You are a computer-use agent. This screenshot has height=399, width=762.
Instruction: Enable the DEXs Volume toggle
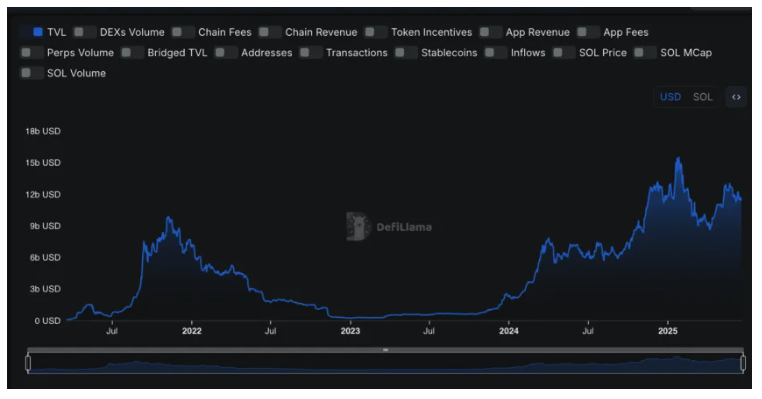[85, 32]
